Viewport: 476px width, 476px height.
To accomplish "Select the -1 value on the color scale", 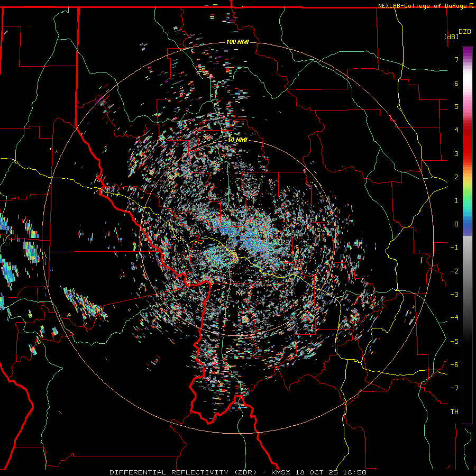I will [454, 248].
